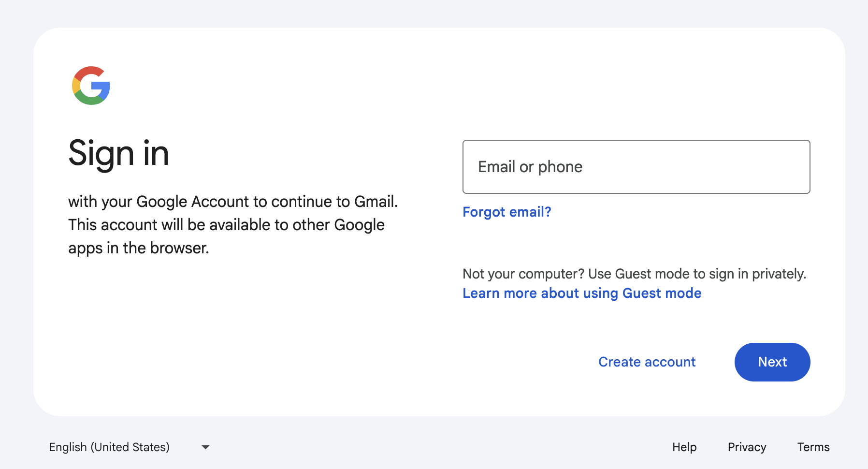
Task: Click Forgot email? for account recovery
Action: 506,212
